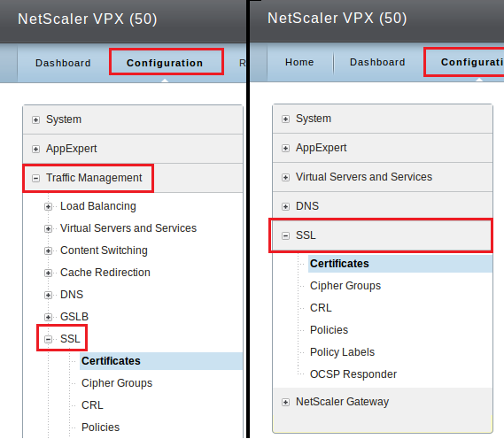Click NetScaler VPX (50) title in right panel
The width and height of the screenshot is (504, 439).
pyautogui.click(x=337, y=18)
